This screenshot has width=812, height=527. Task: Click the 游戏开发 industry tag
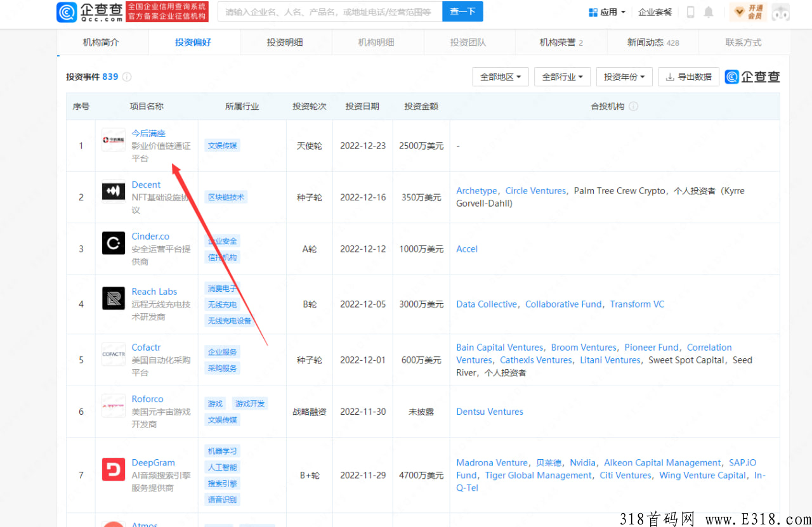coord(250,404)
